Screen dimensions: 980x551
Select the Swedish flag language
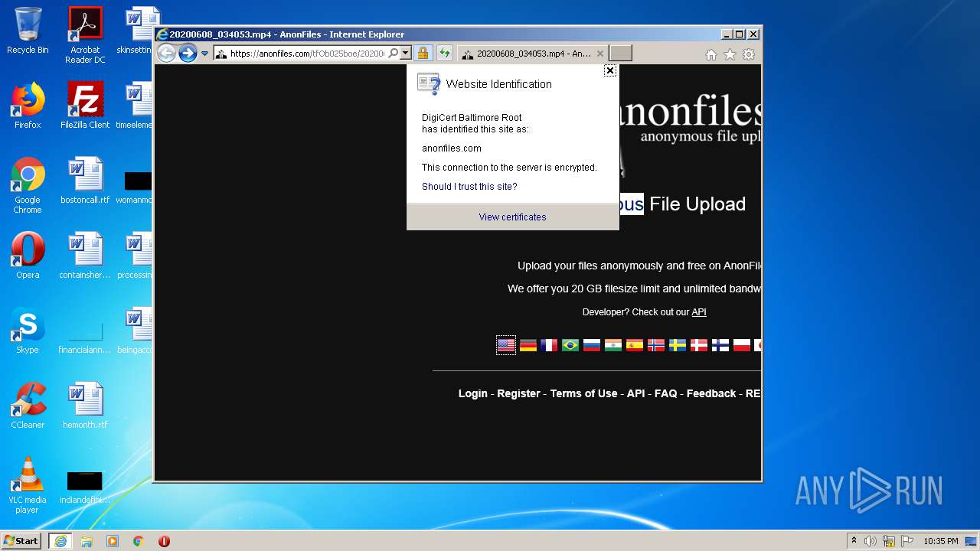point(678,346)
